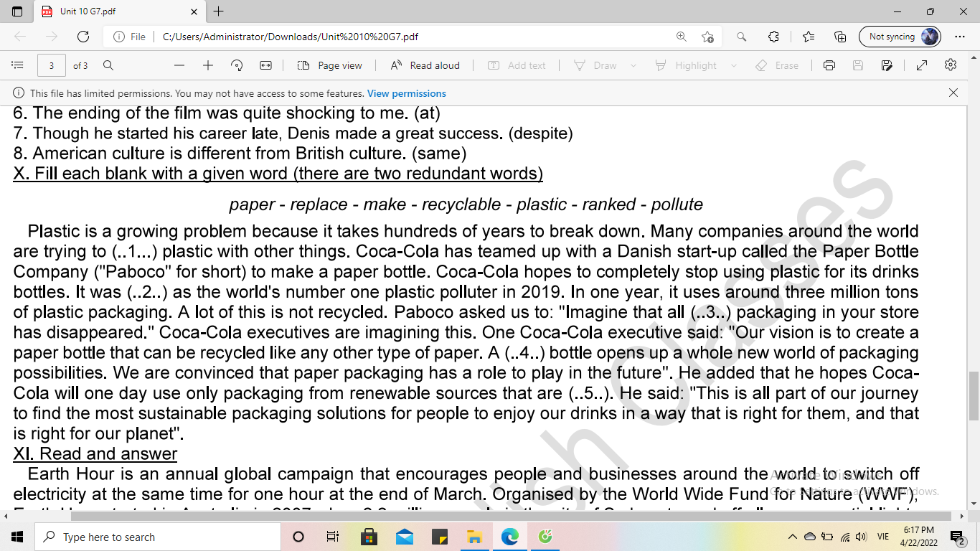
Task: Click the vertical scrollbar thumb
Action: click(x=974, y=396)
